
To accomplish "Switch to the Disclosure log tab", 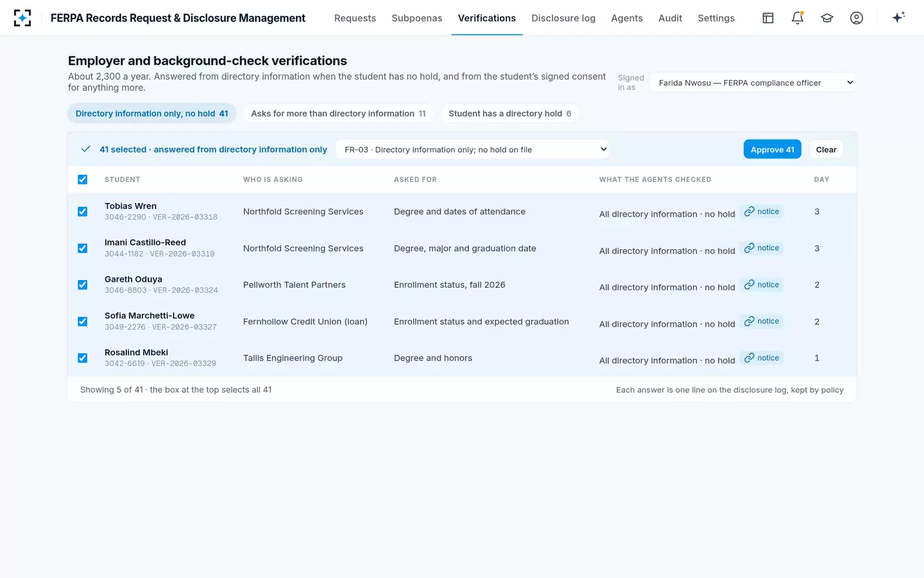I will coord(563,18).
